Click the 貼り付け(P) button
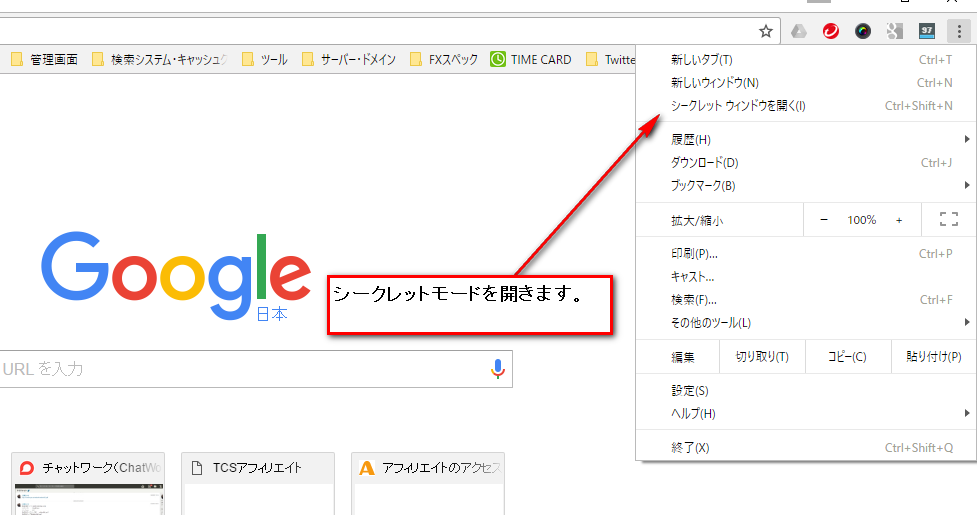977x515 pixels. (933, 357)
